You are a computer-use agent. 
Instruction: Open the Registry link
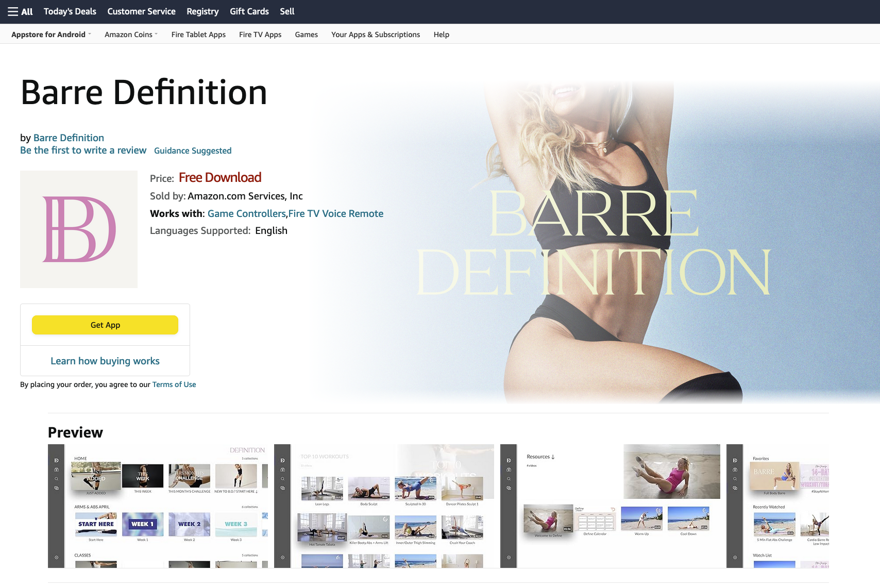pyautogui.click(x=202, y=11)
